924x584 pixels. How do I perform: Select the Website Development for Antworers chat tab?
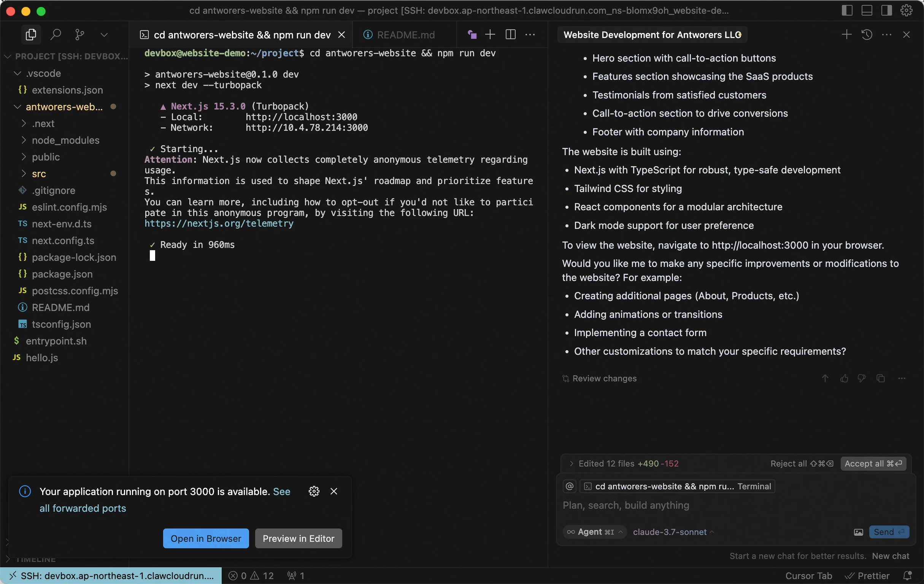click(652, 35)
